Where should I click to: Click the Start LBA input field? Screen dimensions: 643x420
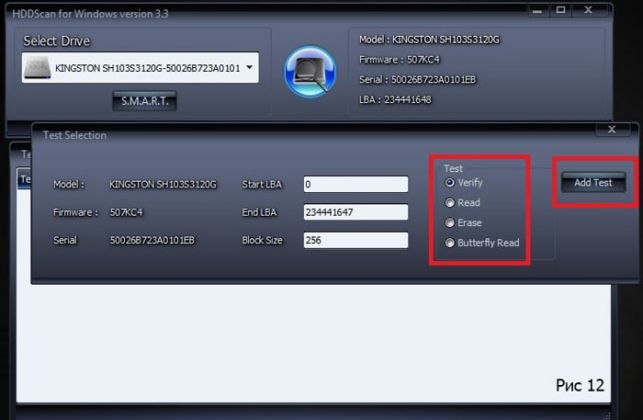[x=356, y=184]
